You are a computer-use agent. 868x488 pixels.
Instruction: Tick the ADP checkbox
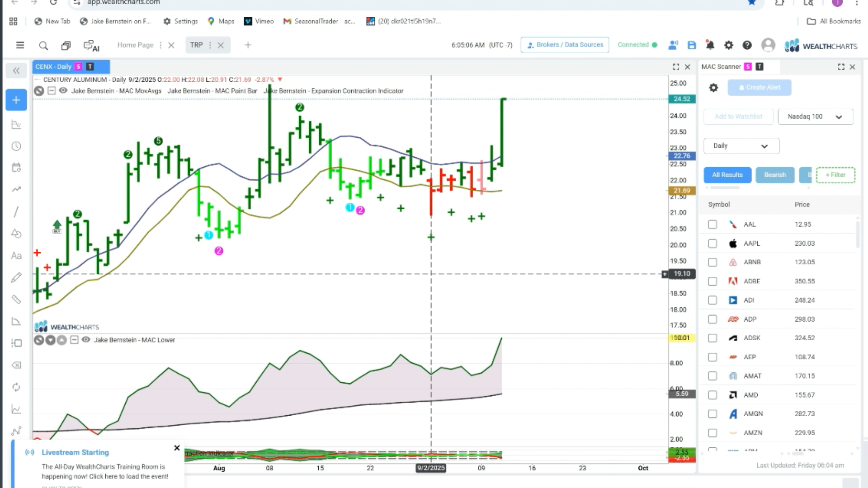coord(712,319)
